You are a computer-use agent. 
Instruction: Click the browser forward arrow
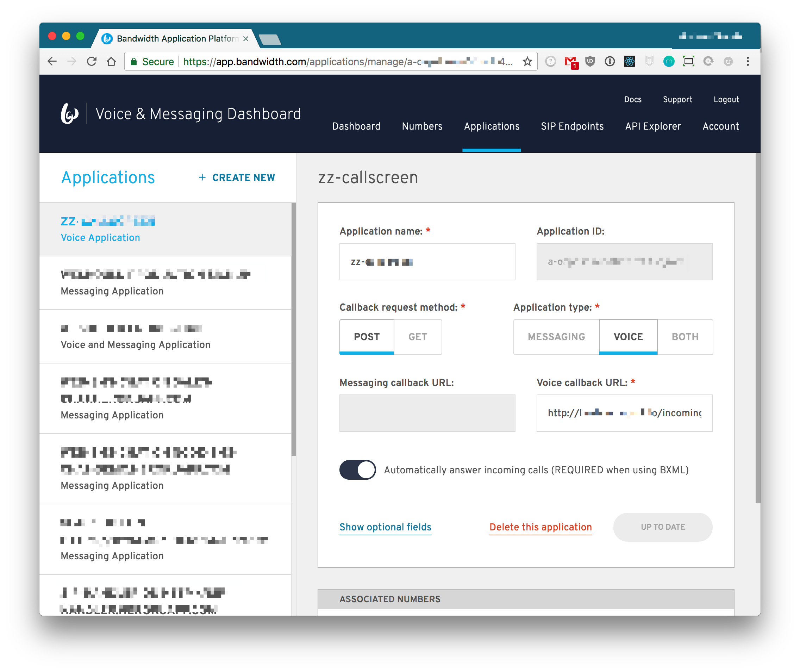tap(71, 61)
